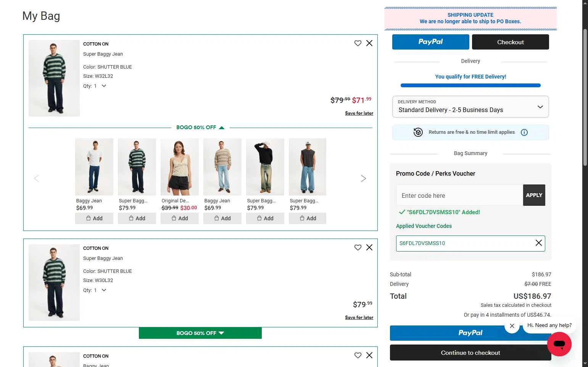Click the US$186.97 total amount
The width and height of the screenshot is (588, 367).
point(532,296)
